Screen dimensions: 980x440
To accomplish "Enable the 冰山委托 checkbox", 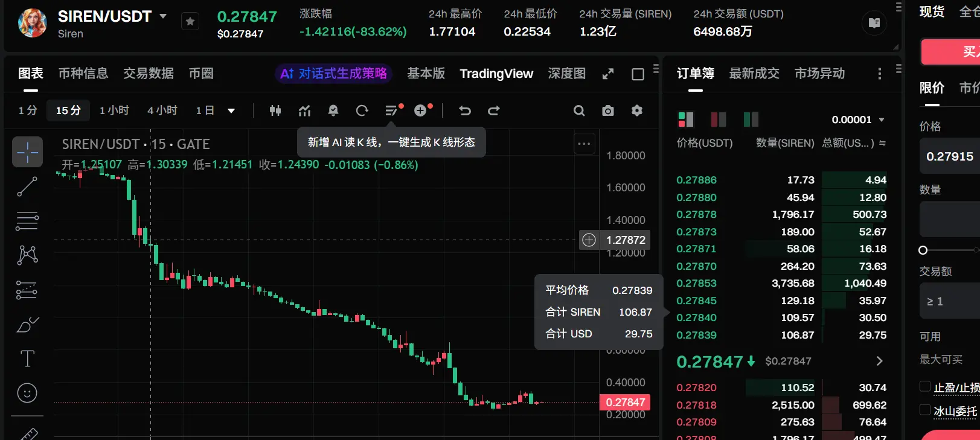I will pos(925,410).
